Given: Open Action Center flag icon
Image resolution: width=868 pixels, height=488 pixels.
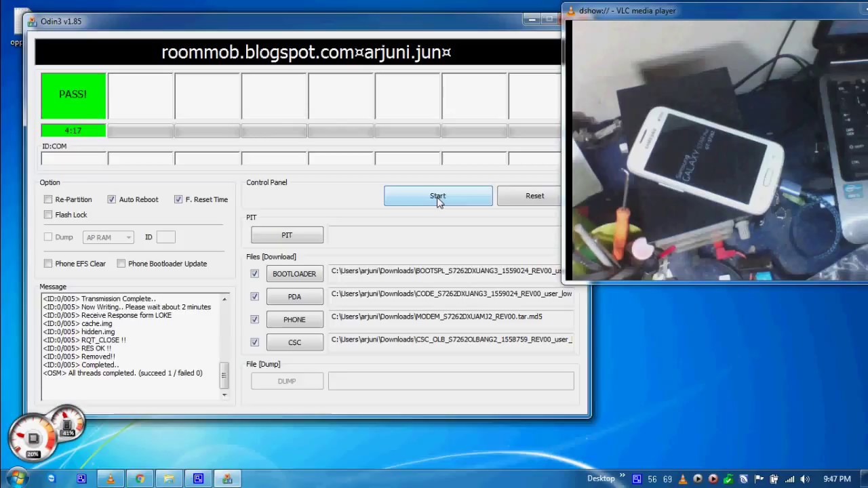Looking at the screenshot, I should (759, 479).
